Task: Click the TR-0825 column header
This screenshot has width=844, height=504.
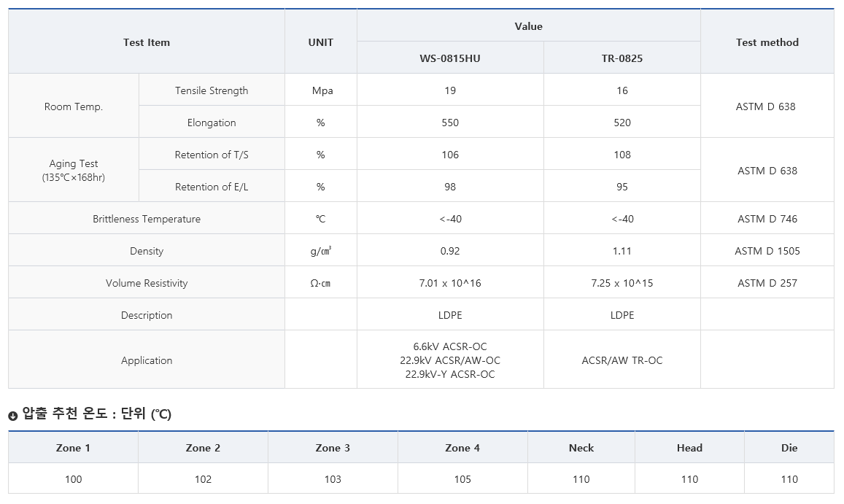Action: [x=622, y=58]
